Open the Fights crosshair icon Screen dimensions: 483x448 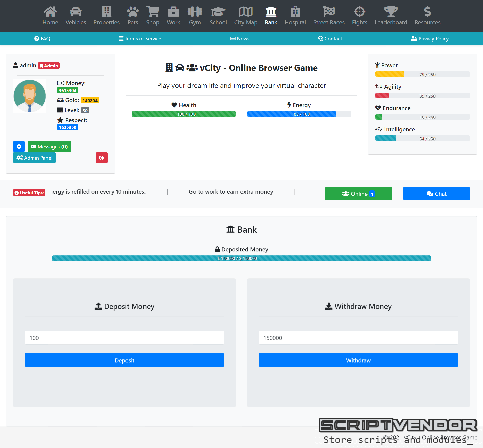coord(359,11)
